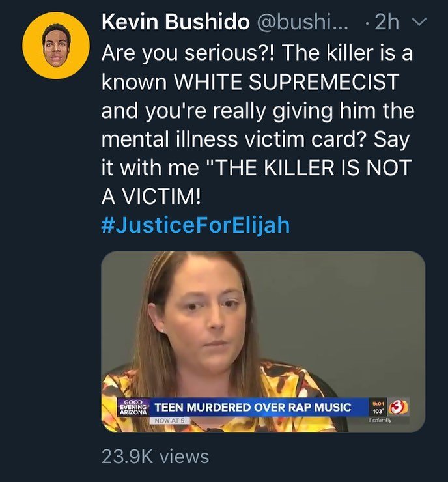Image resolution: width=448 pixels, height=482 pixels.
Task: Click the #azfamily watermark in the video
Action: tap(380, 420)
